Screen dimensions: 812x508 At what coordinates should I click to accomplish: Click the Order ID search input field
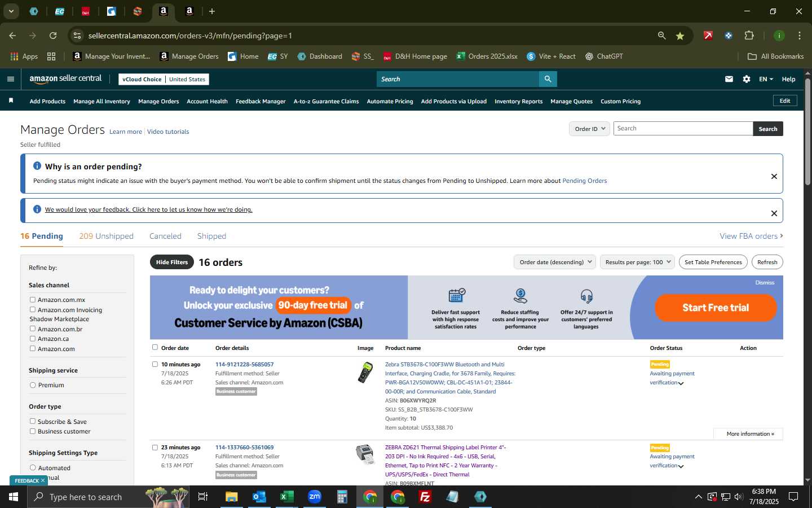(683, 129)
